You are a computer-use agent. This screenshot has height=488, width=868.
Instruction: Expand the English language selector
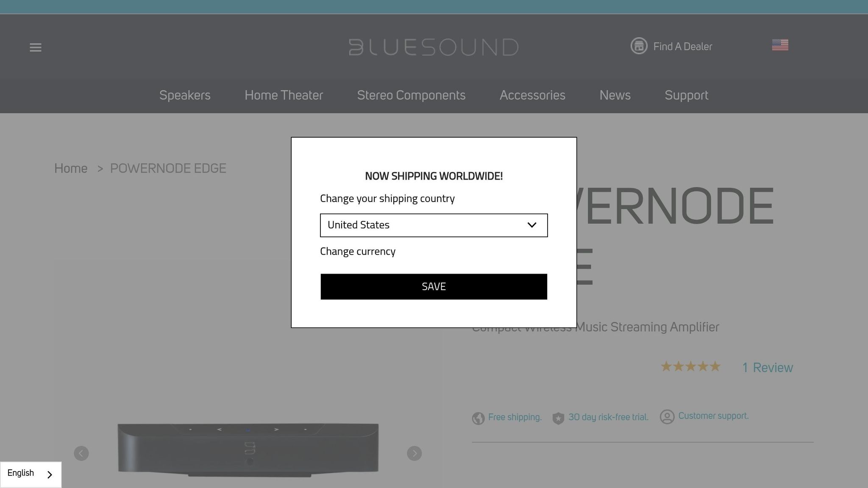pos(31,474)
